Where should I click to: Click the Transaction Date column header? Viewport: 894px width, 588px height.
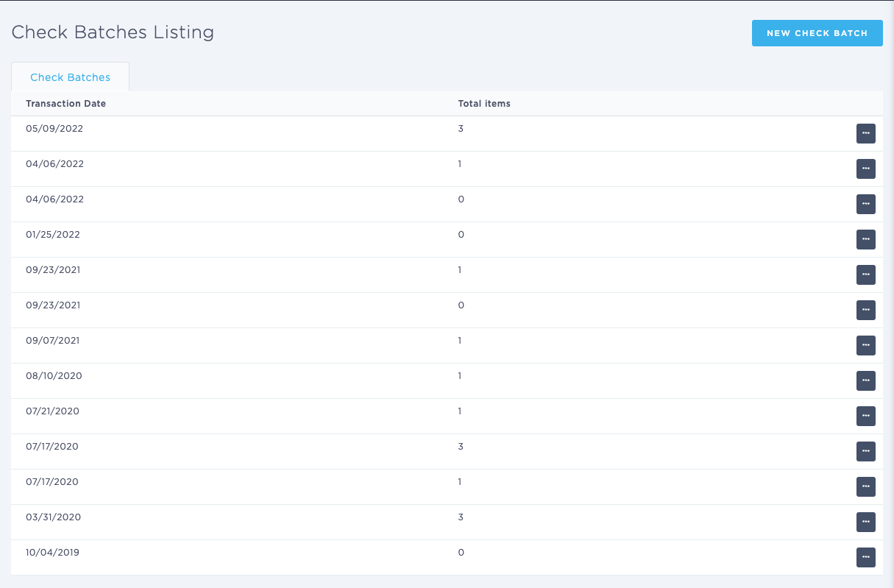pos(65,104)
